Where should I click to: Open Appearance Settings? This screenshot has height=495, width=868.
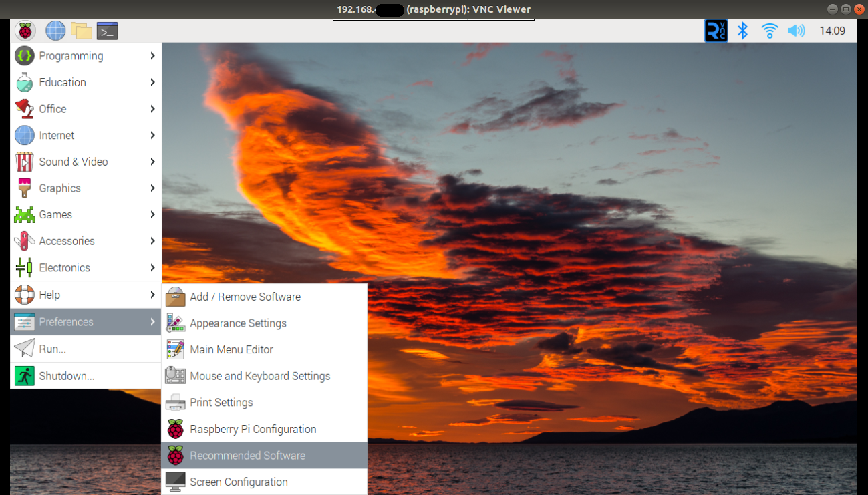[264, 323]
